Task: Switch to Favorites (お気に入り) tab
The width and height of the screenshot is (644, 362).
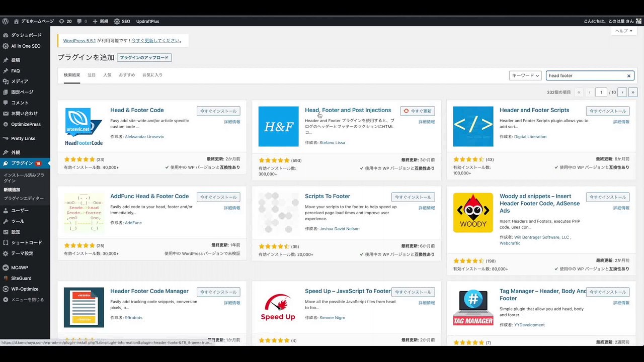Action: tap(152, 75)
